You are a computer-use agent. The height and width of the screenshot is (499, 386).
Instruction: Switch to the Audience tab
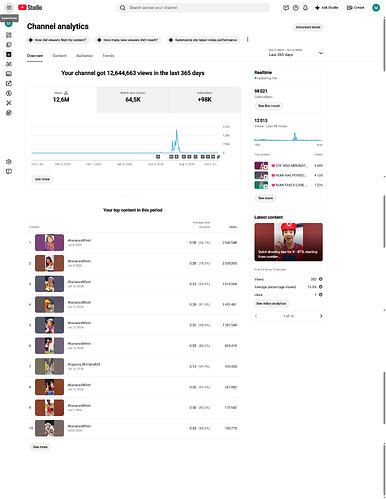[84, 56]
